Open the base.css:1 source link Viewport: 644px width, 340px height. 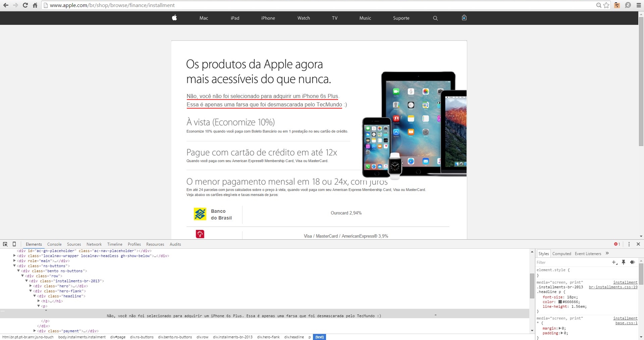[626, 323]
